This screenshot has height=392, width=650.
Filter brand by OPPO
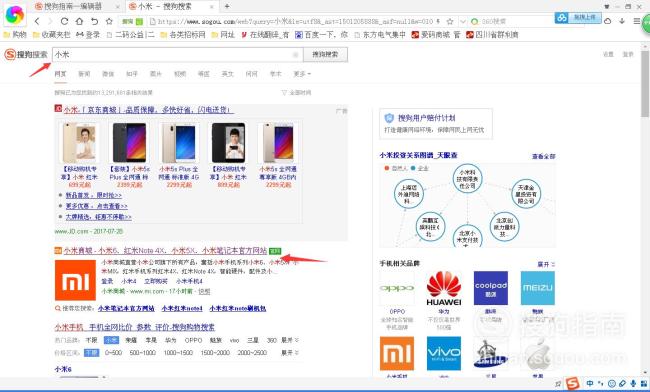193,340
